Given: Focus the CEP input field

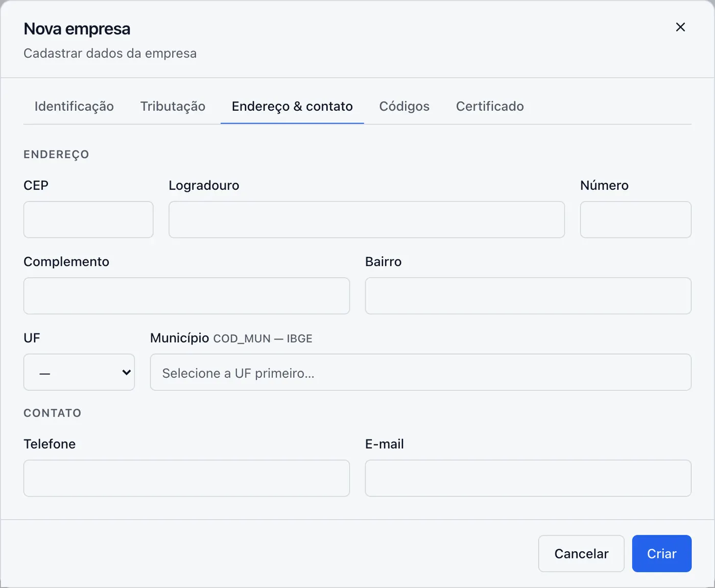Looking at the screenshot, I should coord(88,219).
